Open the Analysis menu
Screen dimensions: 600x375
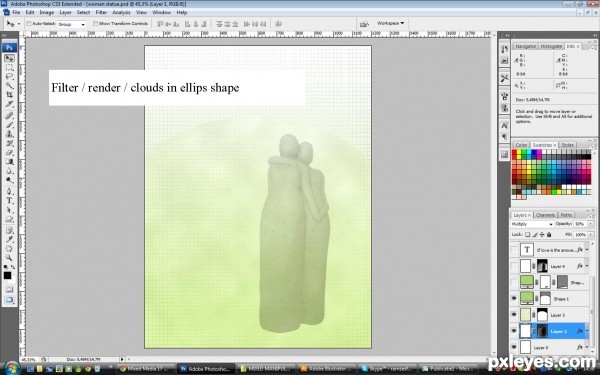coord(121,12)
